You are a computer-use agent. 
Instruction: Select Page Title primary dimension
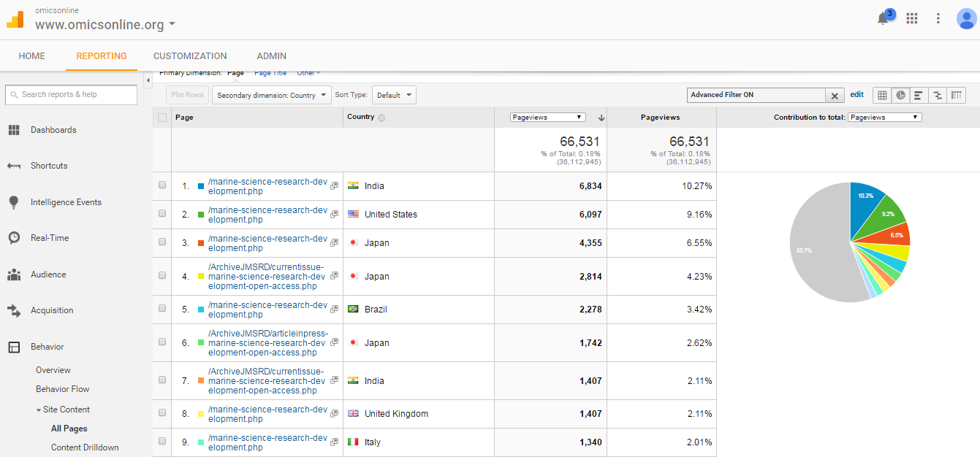pyautogui.click(x=270, y=73)
